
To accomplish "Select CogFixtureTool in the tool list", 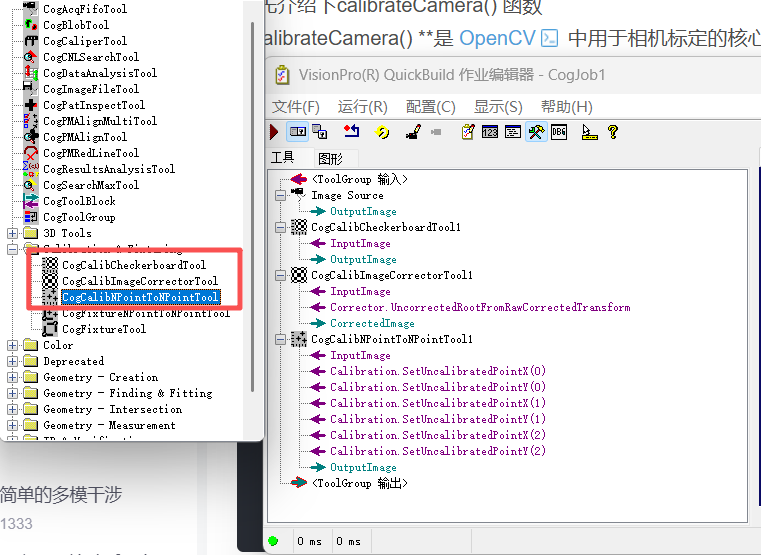I will point(104,329).
